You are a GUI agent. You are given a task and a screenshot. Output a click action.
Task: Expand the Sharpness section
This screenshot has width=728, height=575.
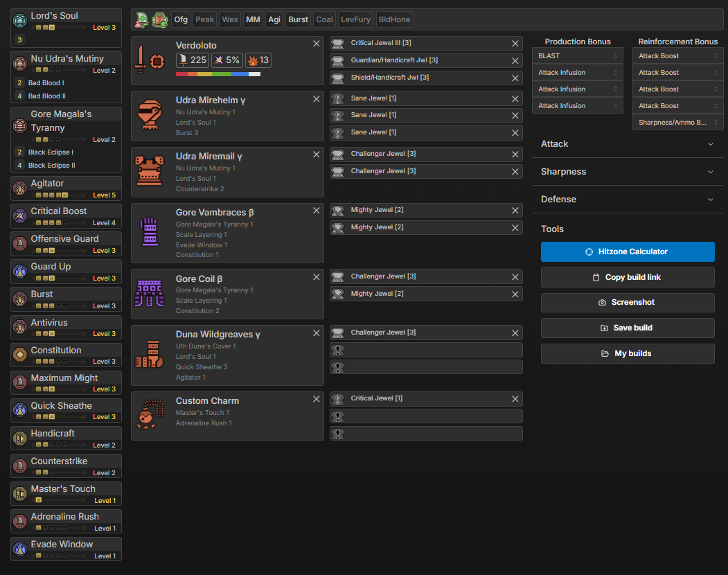click(628, 172)
